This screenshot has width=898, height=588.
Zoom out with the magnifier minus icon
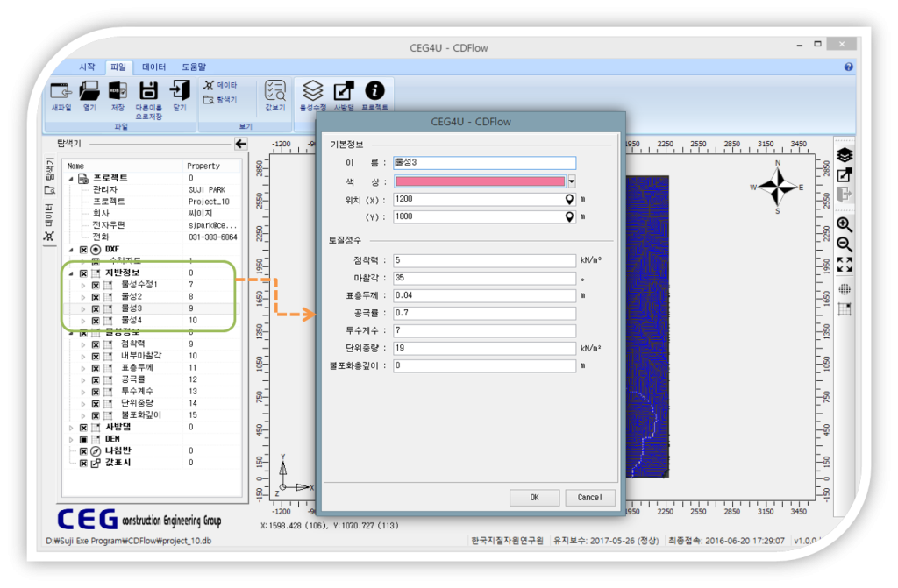coord(845,244)
